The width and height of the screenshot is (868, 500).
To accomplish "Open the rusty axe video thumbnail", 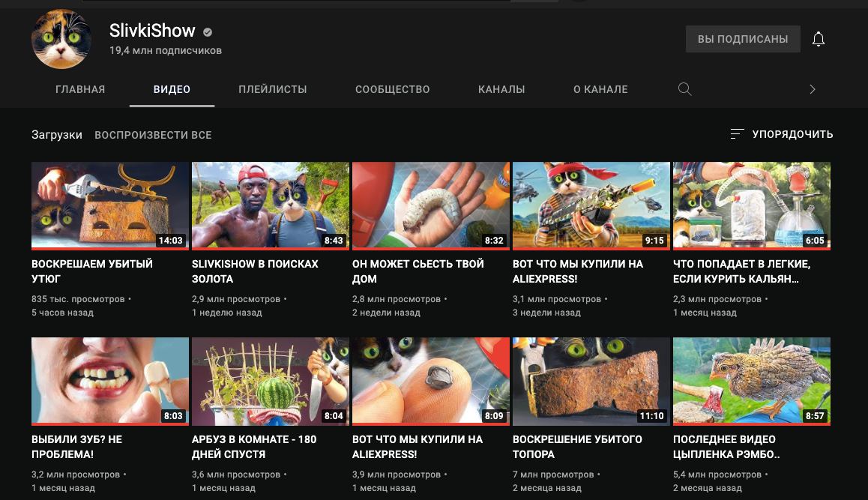I will (x=591, y=381).
